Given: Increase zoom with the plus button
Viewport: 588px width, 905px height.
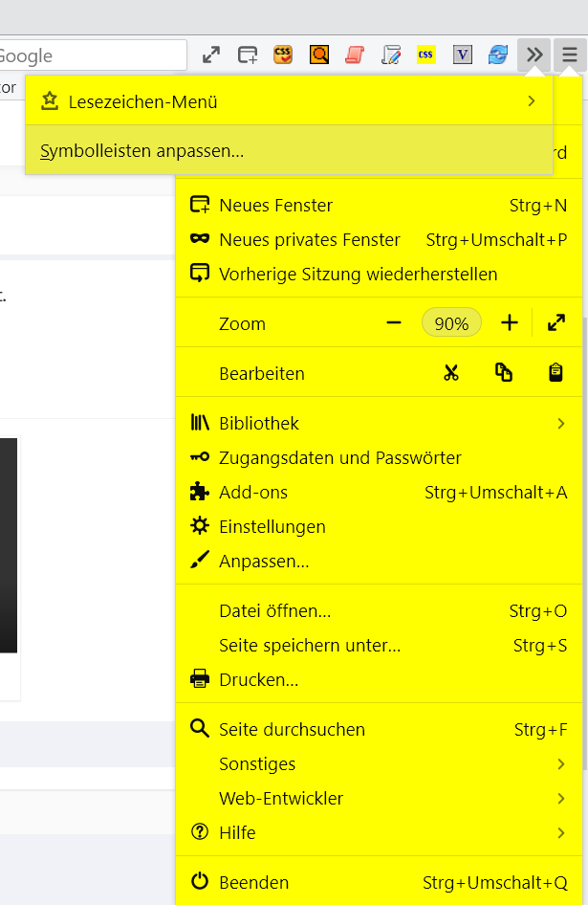Looking at the screenshot, I should pyautogui.click(x=510, y=323).
